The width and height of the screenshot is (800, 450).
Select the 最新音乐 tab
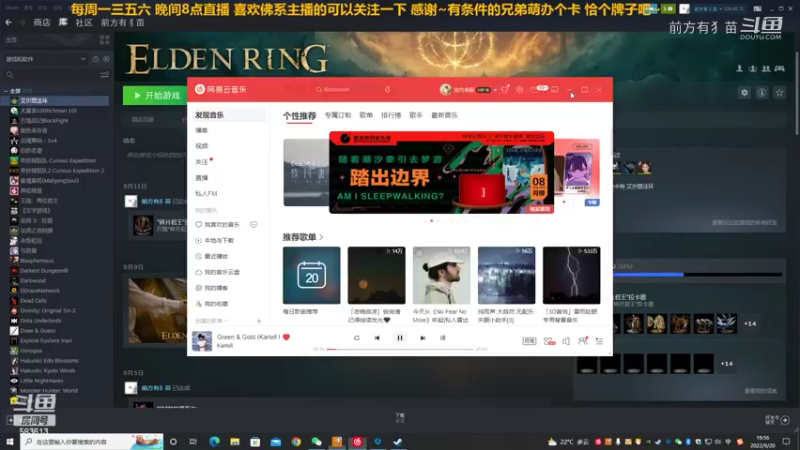[444, 115]
